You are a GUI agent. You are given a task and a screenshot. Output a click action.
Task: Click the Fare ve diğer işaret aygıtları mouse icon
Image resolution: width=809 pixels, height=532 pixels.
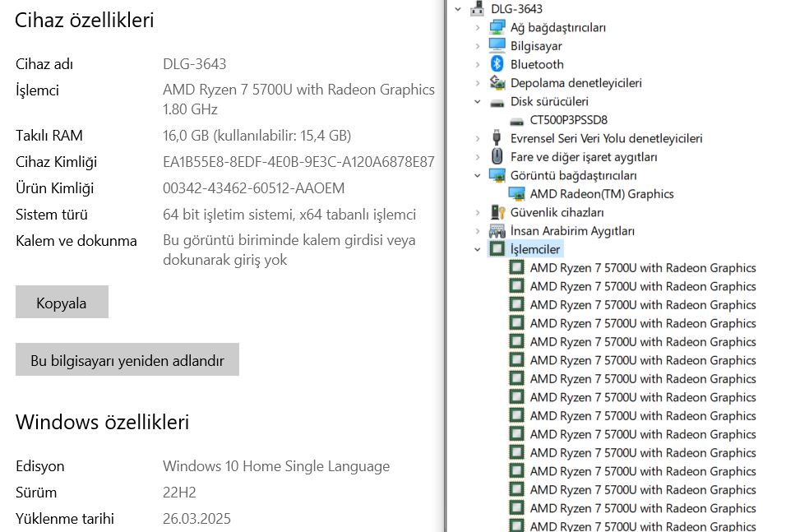point(497,157)
